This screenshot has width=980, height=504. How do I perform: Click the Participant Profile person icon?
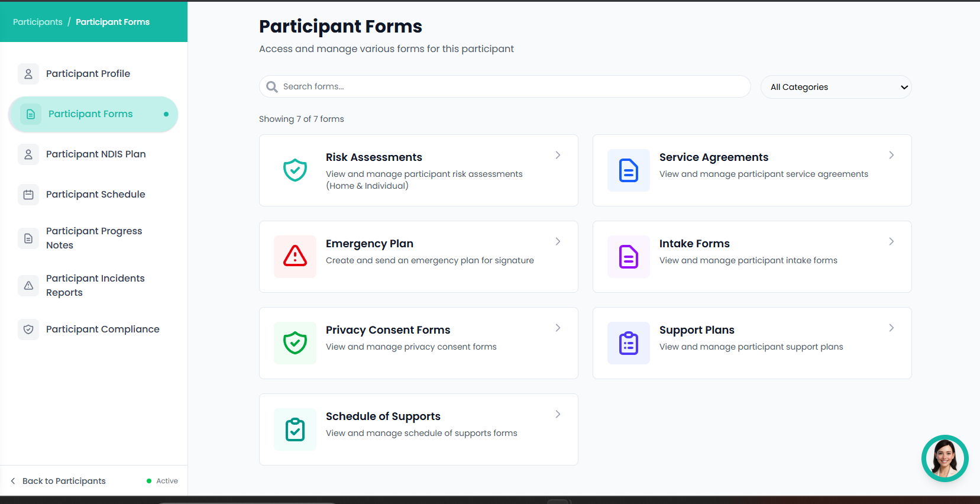click(28, 73)
